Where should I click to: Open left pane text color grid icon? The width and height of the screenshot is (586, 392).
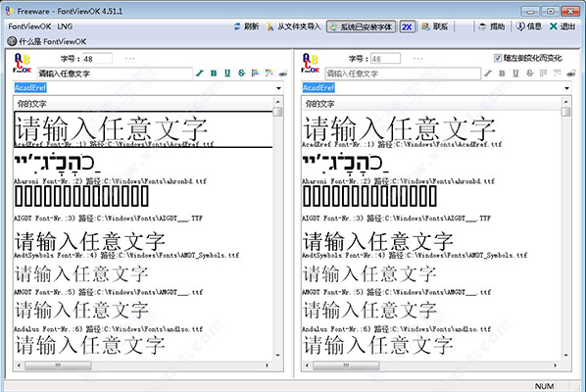click(x=255, y=73)
